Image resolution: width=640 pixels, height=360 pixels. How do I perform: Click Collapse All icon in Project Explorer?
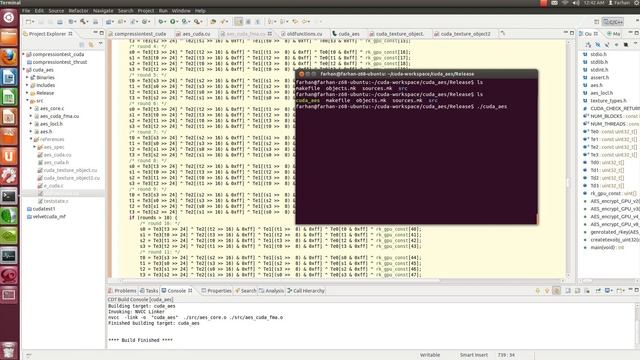(x=82, y=44)
